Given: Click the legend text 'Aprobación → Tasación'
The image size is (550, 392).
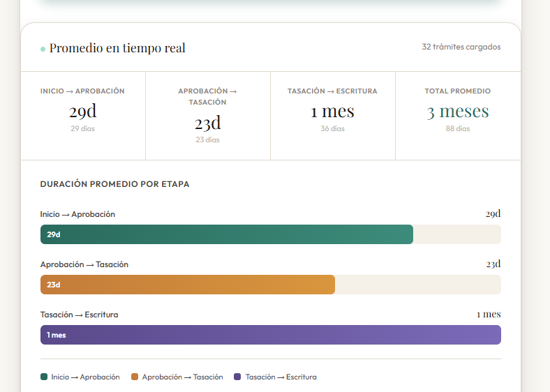Looking at the screenshot, I should coord(182,377).
